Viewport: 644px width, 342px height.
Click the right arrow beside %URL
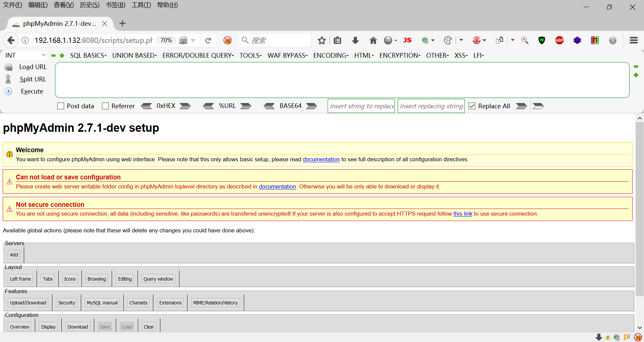(246, 106)
